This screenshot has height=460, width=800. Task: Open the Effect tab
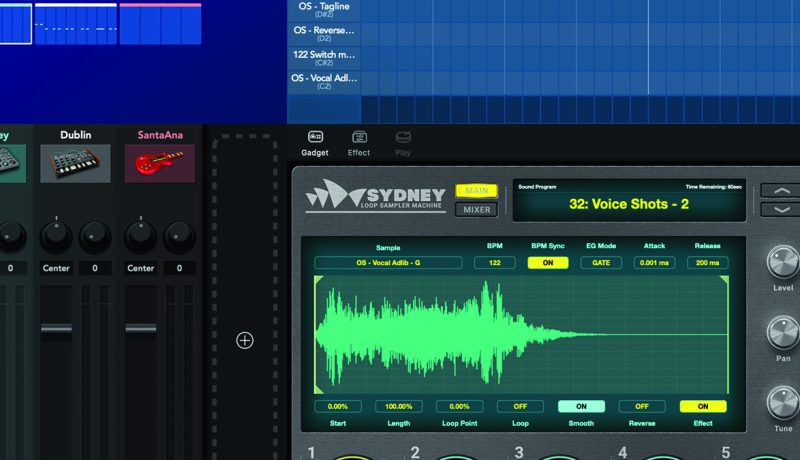click(x=359, y=143)
